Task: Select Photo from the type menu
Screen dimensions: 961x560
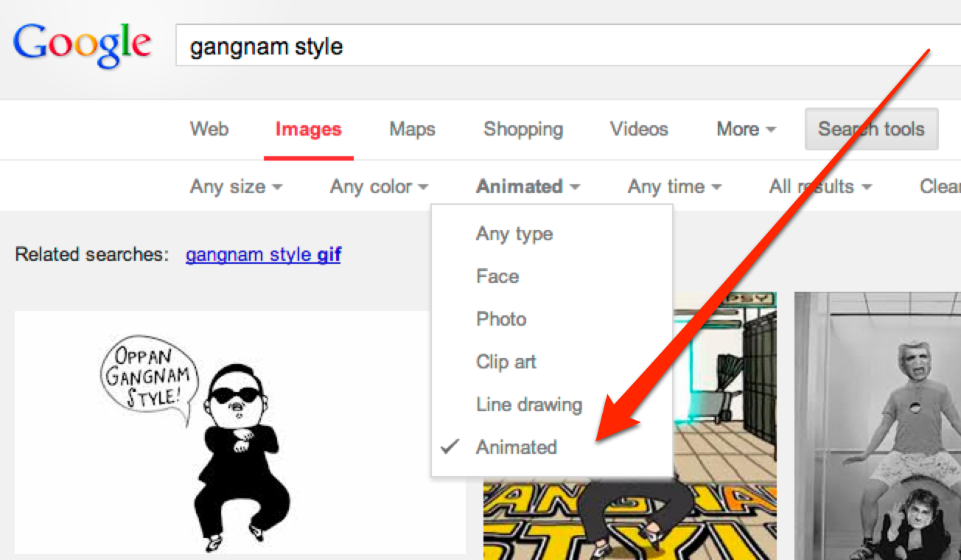Action: coord(501,319)
